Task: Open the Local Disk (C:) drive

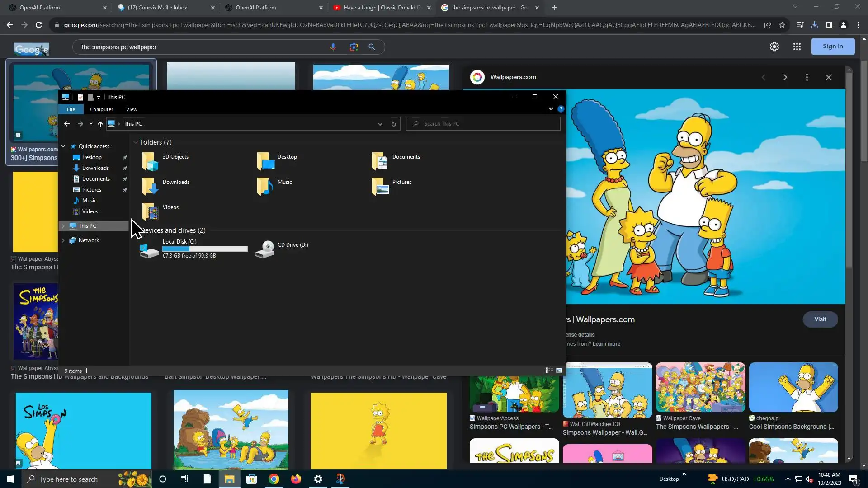Action: coord(179,242)
